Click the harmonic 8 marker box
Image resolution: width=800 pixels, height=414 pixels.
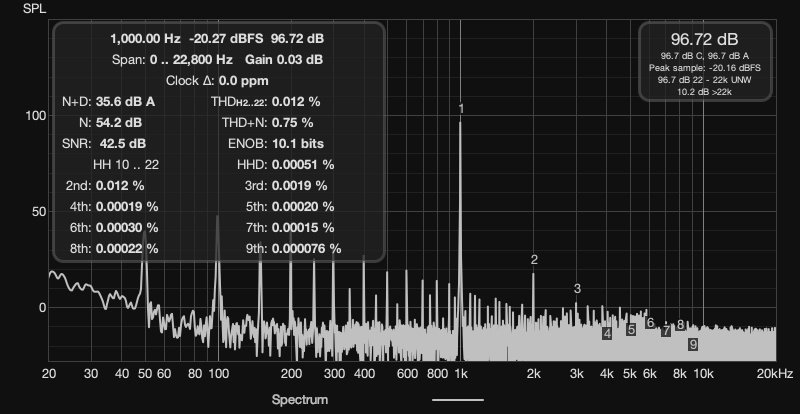[x=680, y=325]
